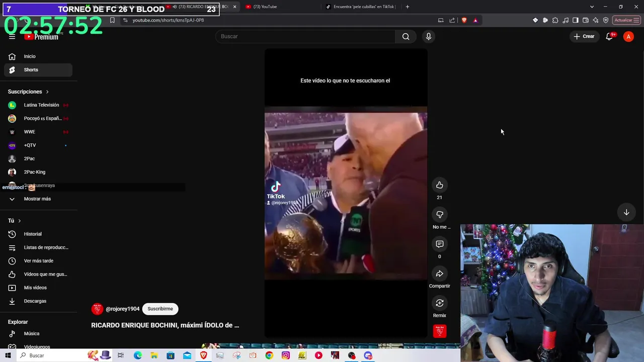Launch Microsoft Edge from taskbar

(137, 355)
